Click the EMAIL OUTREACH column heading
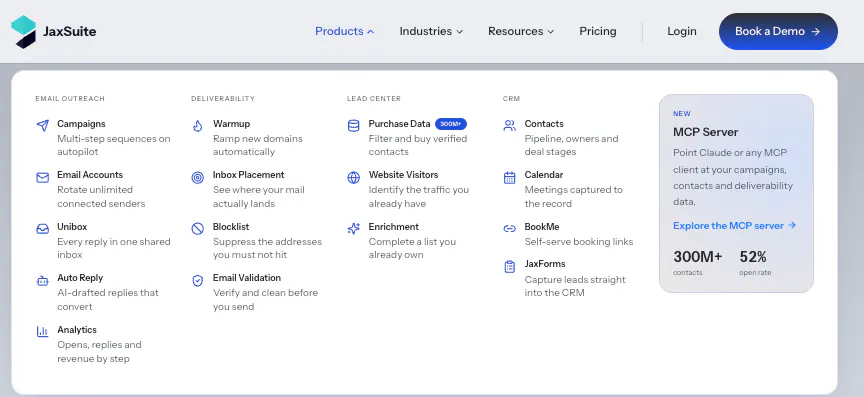Screen dimensions: 864x397 (70, 99)
